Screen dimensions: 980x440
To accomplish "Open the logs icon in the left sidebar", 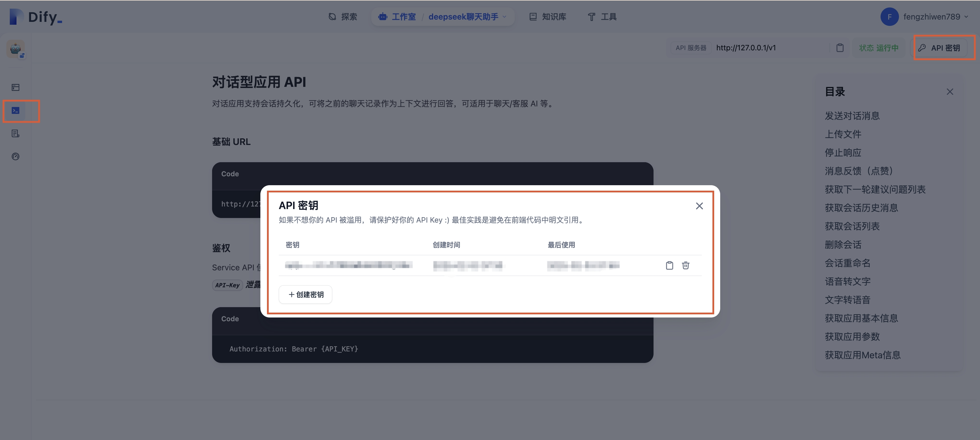I will [16, 133].
